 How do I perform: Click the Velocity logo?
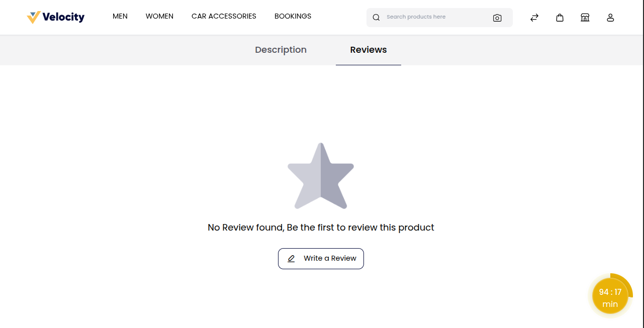[55, 17]
